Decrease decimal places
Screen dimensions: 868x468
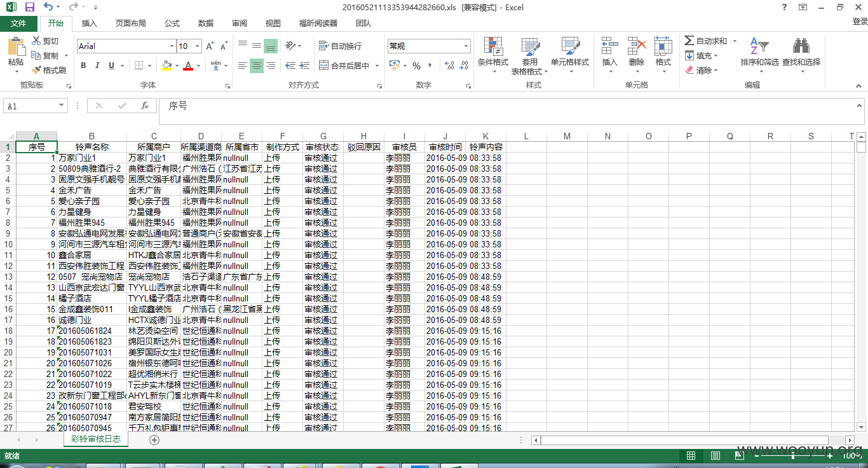click(x=464, y=65)
